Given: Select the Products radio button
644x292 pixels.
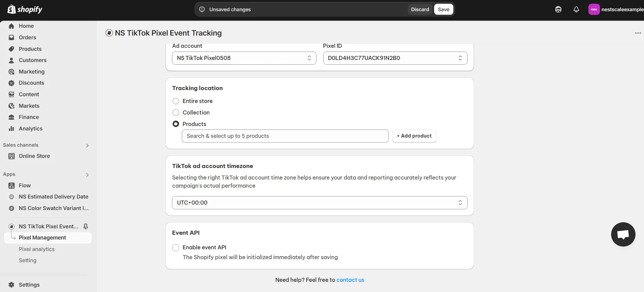Looking at the screenshot, I should pos(176,124).
